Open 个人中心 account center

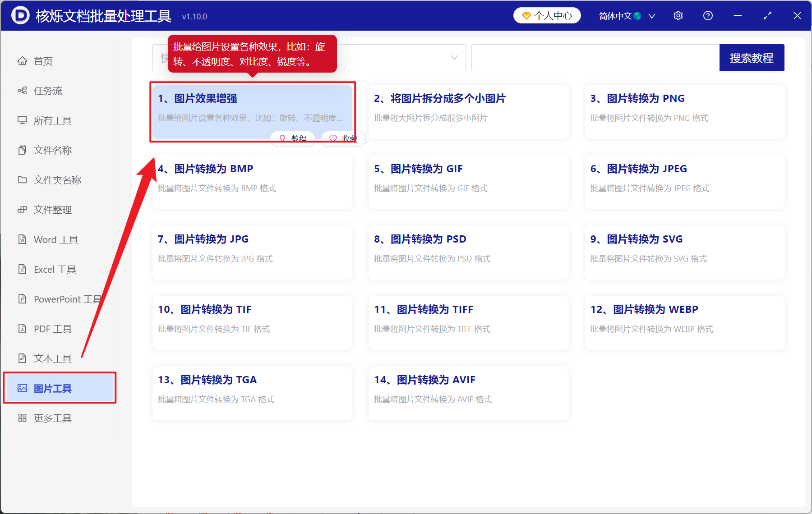(x=547, y=15)
